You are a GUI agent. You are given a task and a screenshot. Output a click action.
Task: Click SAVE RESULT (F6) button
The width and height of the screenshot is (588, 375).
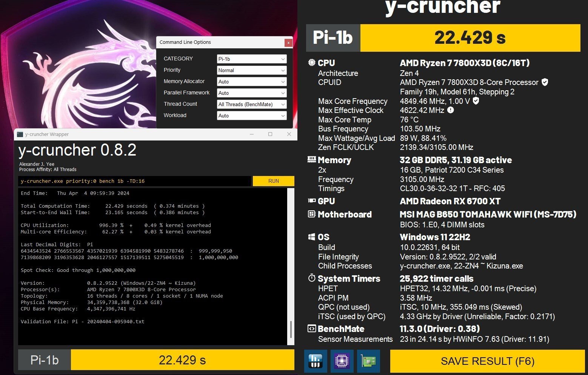pyautogui.click(x=488, y=361)
